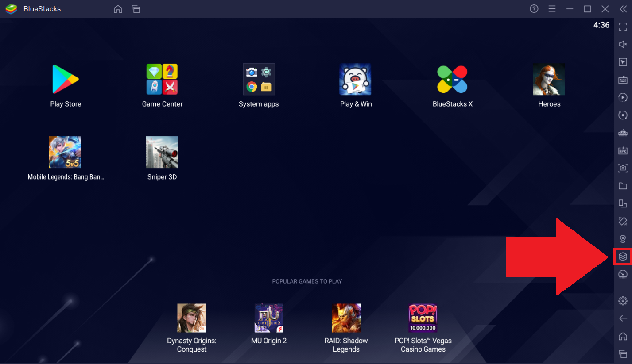Open Help with the question mark icon
Viewport: 632px width, 364px height.
coord(534,8)
